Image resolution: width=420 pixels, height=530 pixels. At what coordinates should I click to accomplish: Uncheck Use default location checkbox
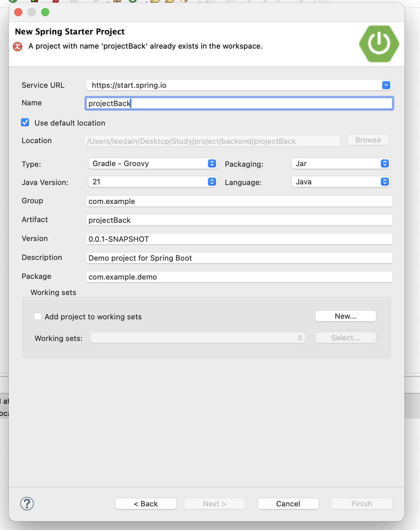(x=25, y=122)
